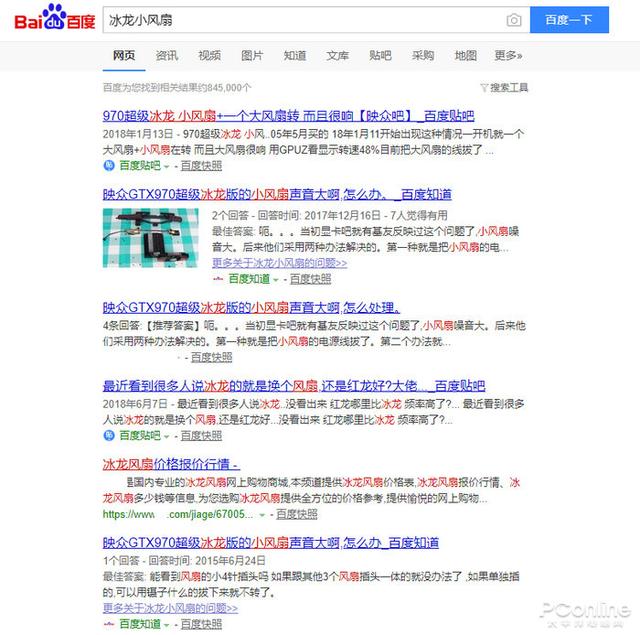Expand dropdown arrow beside second result's 百度知道
The image size is (640, 635).
(276, 280)
